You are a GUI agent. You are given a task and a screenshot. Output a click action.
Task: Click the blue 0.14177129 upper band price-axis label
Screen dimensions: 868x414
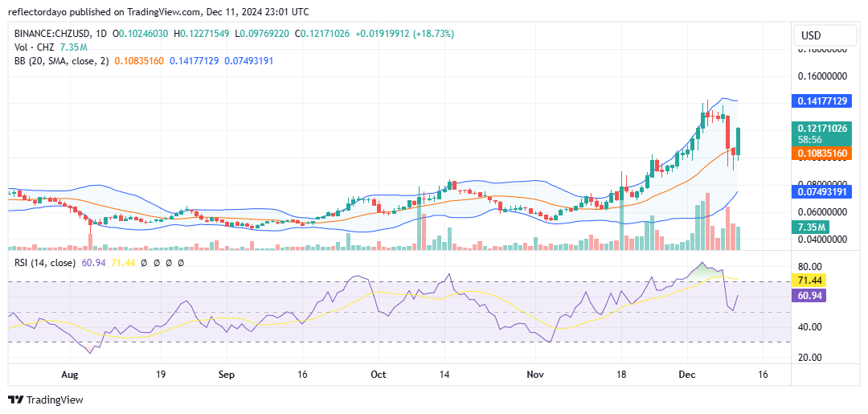tap(821, 101)
